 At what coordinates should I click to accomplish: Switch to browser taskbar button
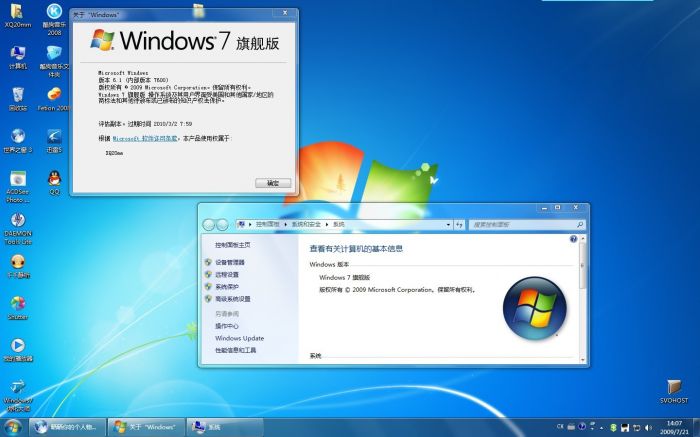click(x=68, y=428)
